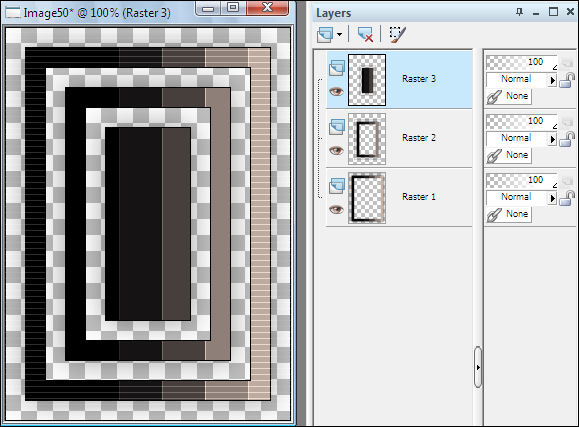Click the Edit Selection icon in Layers toolbar
This screenshot has width=579, height=427.
(x=398, y=35)
